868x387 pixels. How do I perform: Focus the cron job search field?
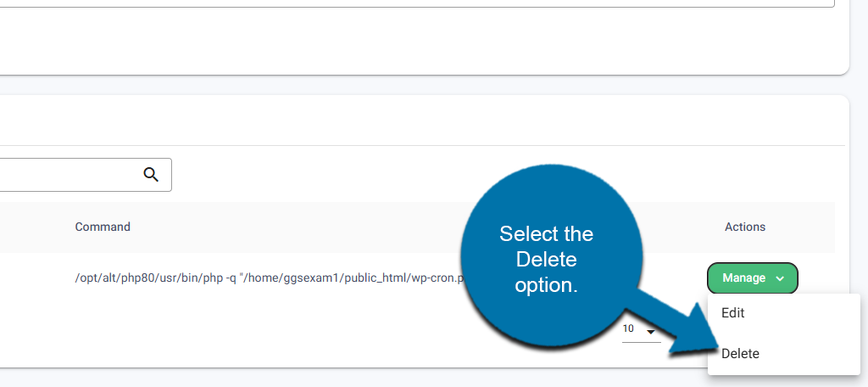[68, 174]
